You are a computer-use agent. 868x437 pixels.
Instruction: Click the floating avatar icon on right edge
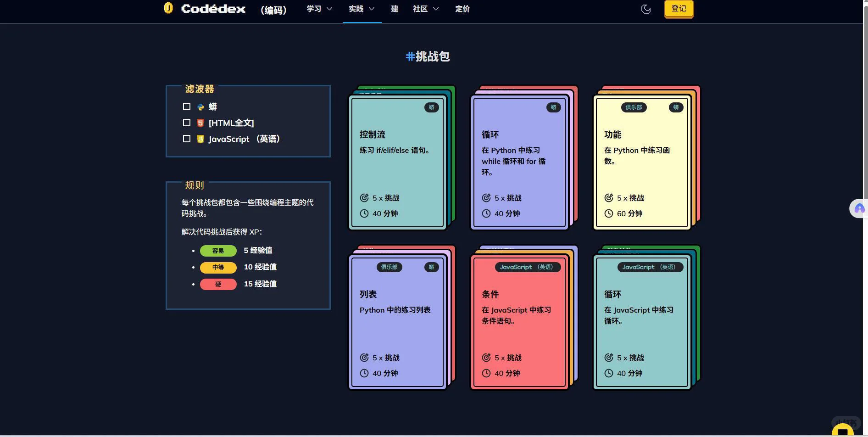coord(859,208)
